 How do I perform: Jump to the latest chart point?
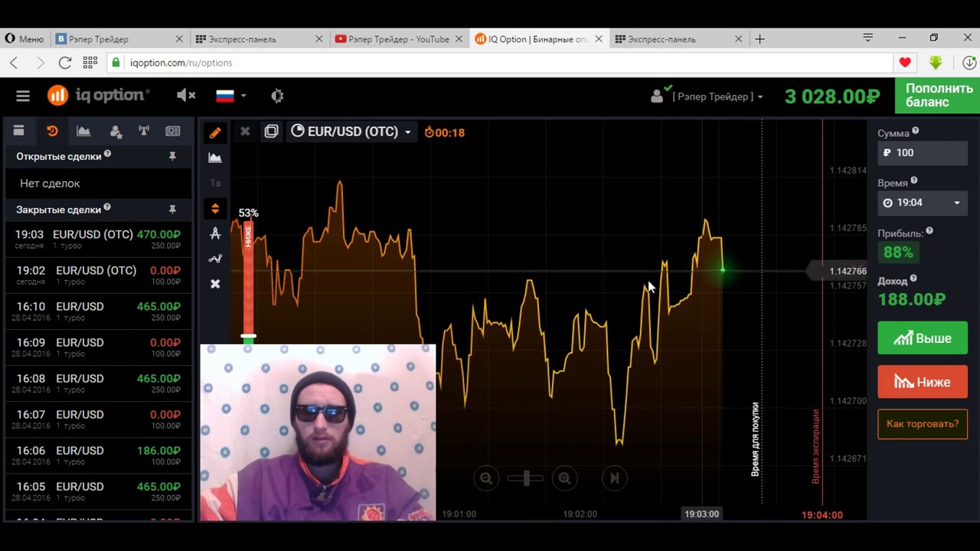[614, 478]
